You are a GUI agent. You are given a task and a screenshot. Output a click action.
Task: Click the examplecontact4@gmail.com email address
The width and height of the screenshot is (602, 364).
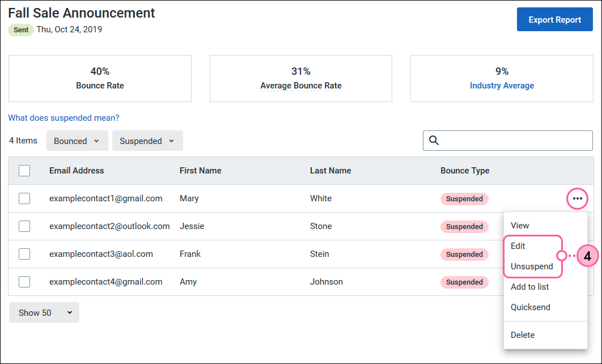click(x=105, y=282)
